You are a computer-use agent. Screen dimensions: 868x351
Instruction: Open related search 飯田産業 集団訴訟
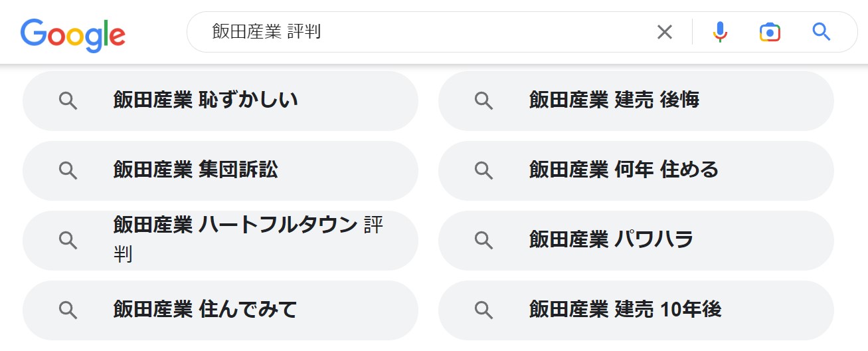tap(220, 171)
